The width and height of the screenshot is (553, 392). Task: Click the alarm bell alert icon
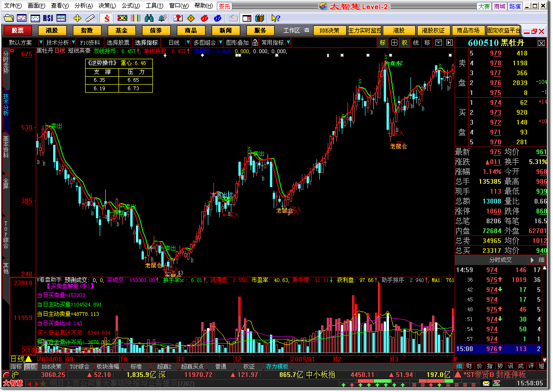(x=162, y=18)
